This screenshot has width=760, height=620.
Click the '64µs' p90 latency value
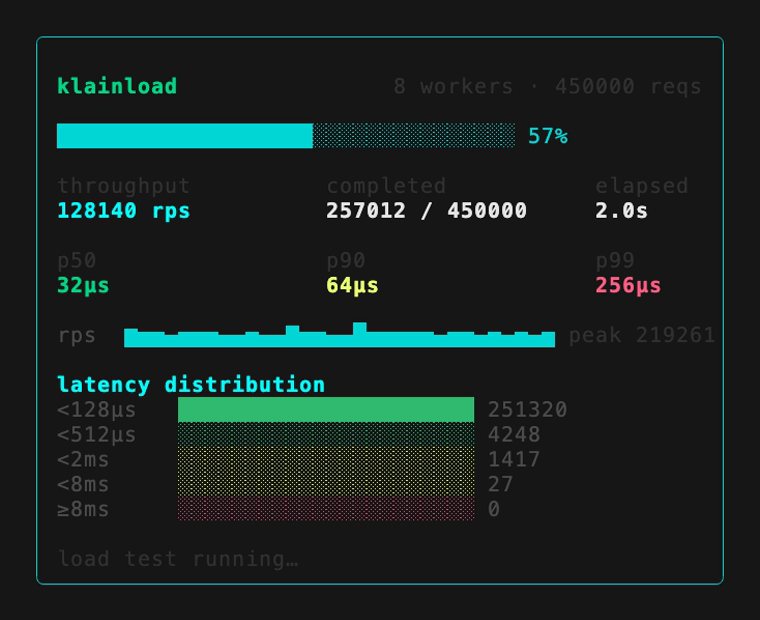tap(352, 285)
